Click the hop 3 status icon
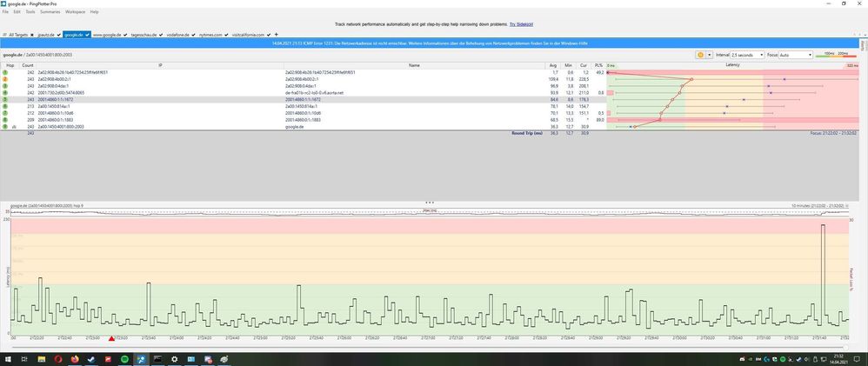 [x=5, y=86]
